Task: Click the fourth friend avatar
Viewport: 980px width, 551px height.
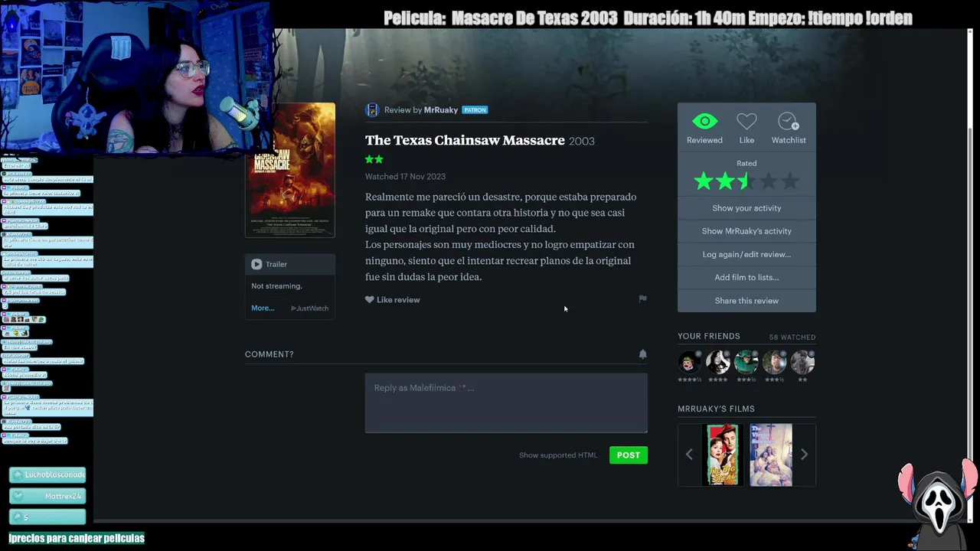Action: point(775,362)
